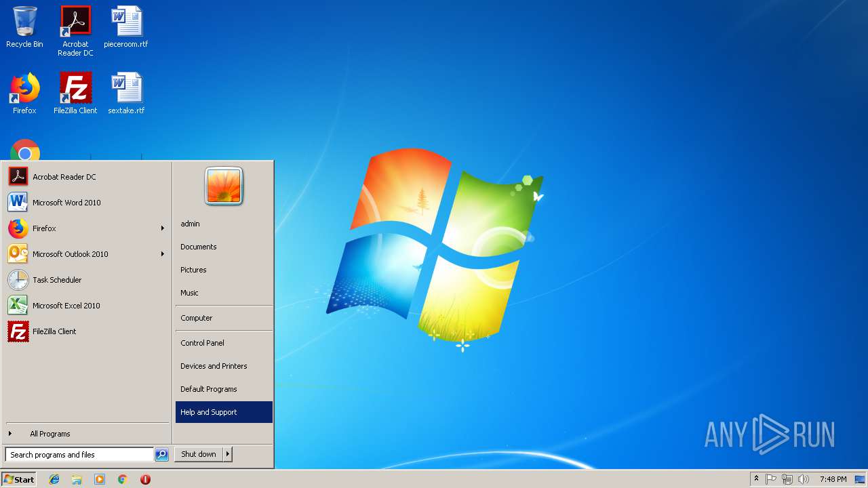The width and height of the screenshot is (868, 488).
Task: Open the Recycle Bin desktop icon
Action: [24, 28]
